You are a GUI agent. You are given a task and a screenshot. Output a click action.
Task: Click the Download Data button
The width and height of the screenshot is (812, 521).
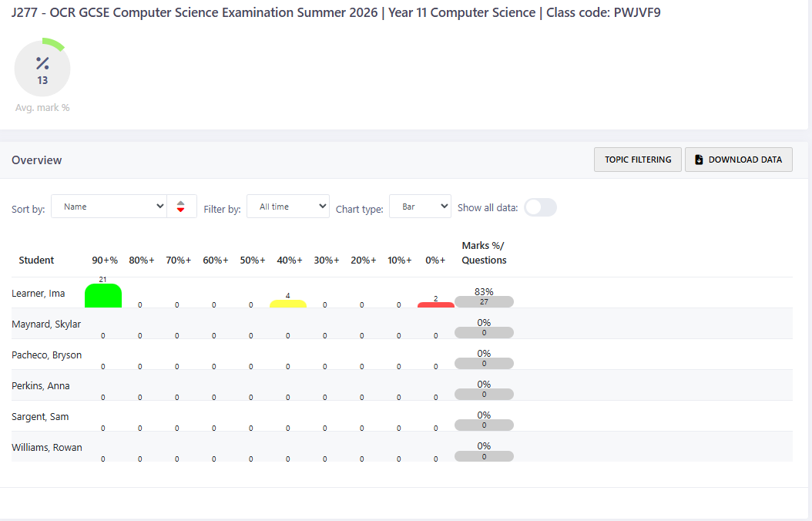tap(739, 160)
